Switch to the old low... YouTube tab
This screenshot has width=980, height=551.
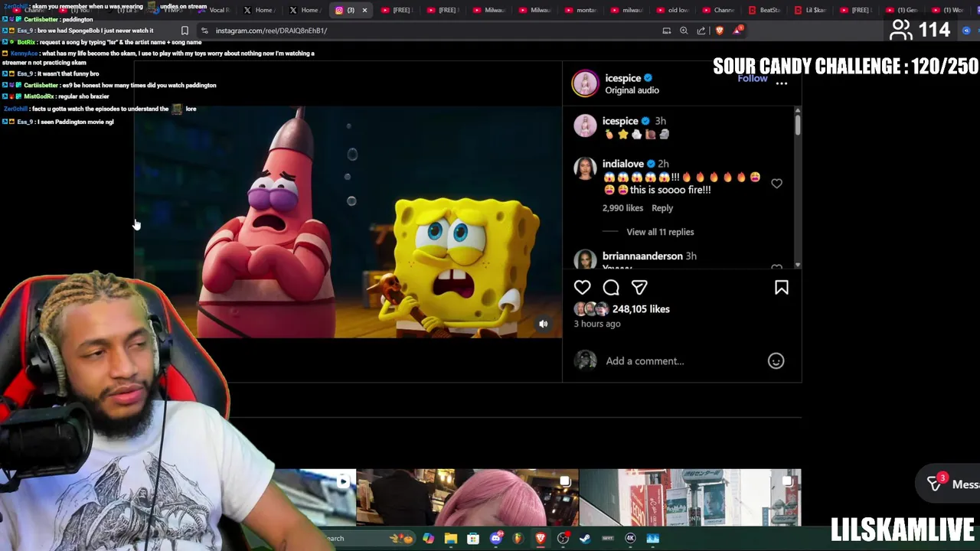coord(672,10)
